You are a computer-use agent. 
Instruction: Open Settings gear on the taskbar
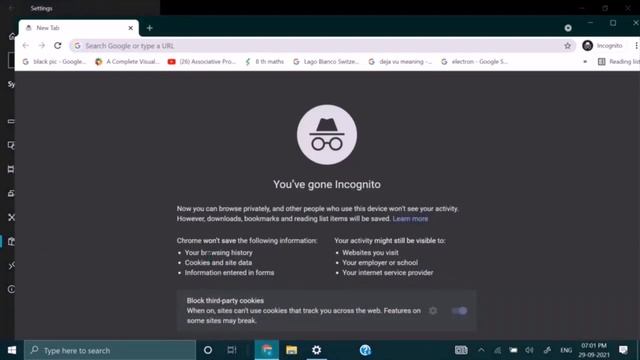[x=316, y=350]
